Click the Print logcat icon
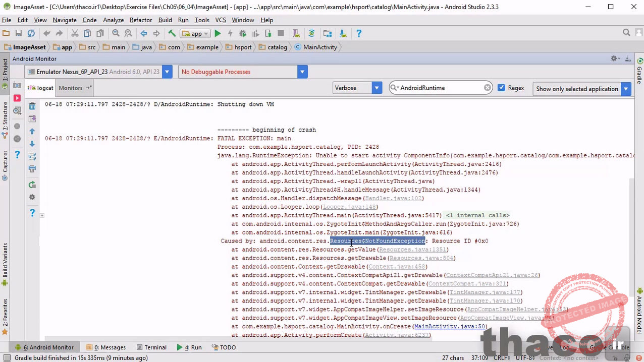Viewport: 644px width, 362px height. tap(32, 169)
